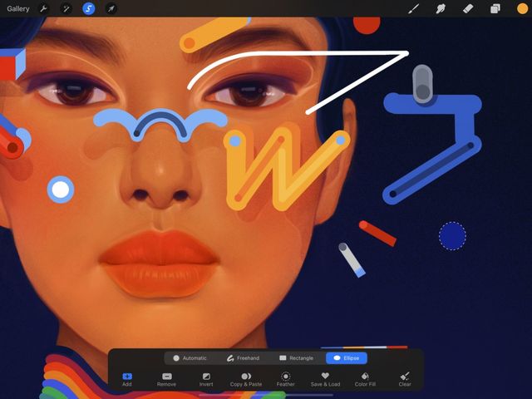
Task: Return to the Gallery
Action: [x=18, y=9]
